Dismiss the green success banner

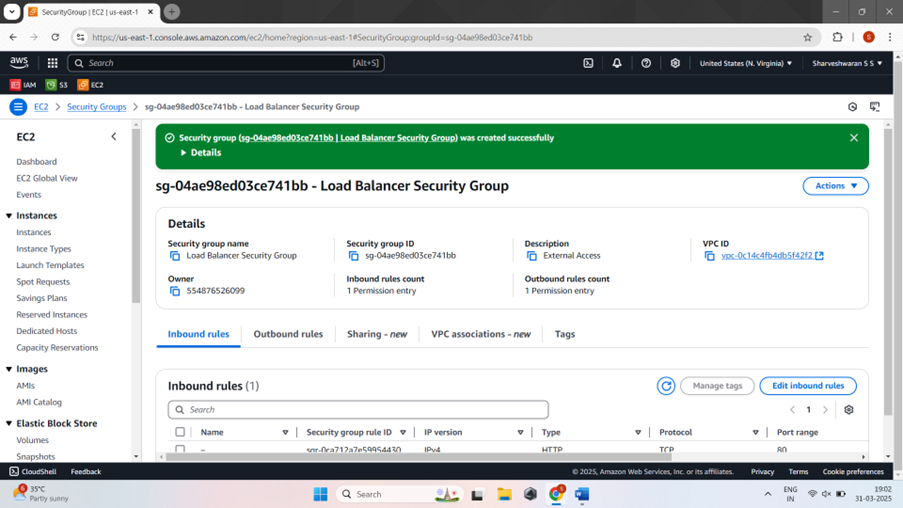pyautogui.click(x=854, y=138)
